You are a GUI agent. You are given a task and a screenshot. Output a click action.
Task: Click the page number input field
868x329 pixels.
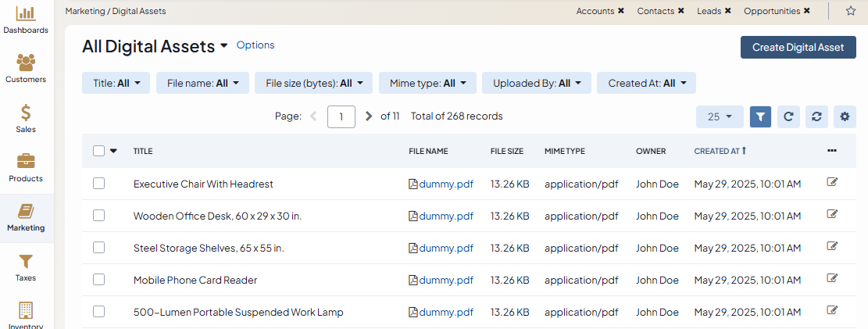341,116
